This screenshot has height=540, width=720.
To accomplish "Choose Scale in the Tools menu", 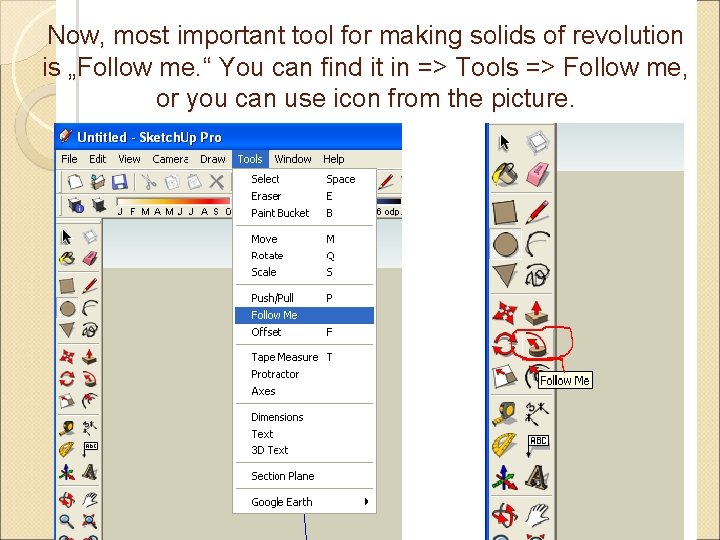I will 304,272.
